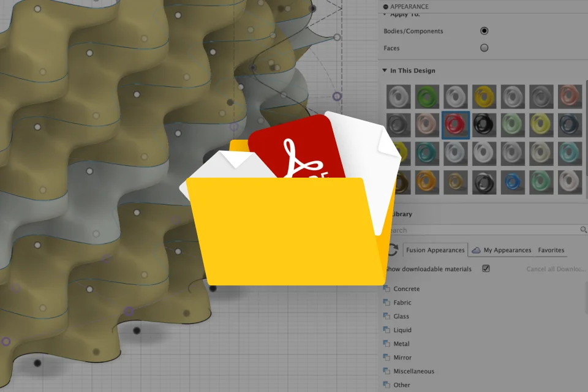The height and width of the screenshot is (392, 588).
Task: Choose the dark navy material thumbnail
Action: pos(570,125)
